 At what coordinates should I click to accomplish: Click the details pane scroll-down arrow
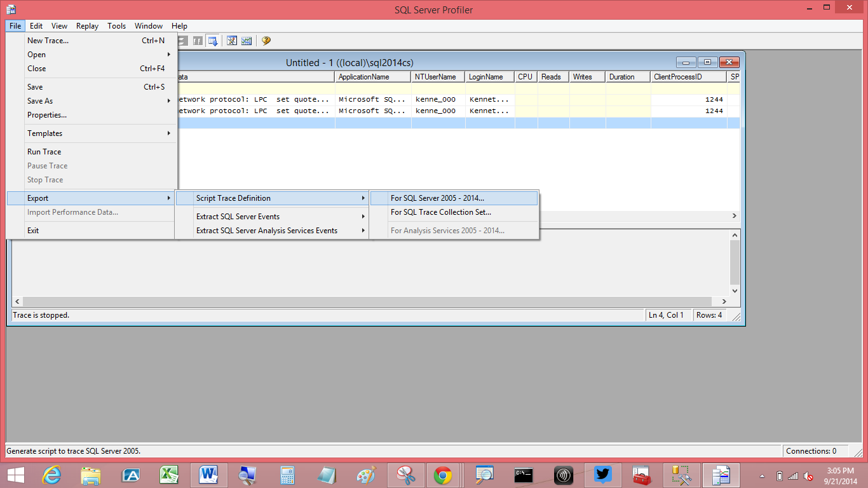point(735,290)
